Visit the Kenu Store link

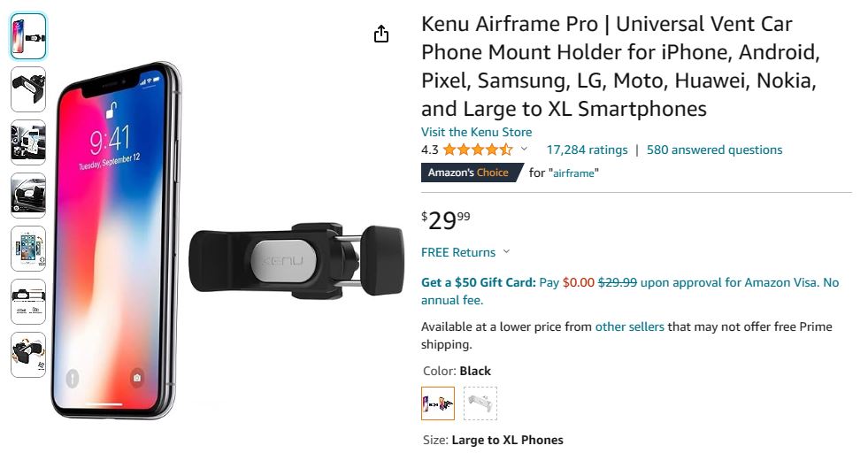(x=476, y=132)
